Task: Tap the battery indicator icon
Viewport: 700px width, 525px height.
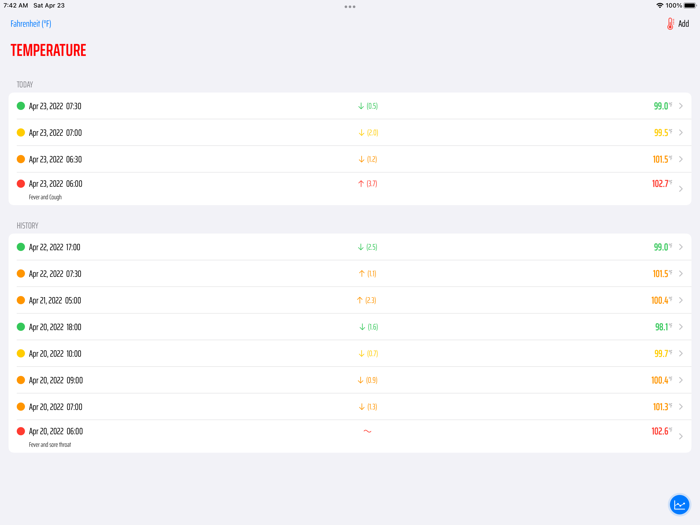Action: click(690, 5)
